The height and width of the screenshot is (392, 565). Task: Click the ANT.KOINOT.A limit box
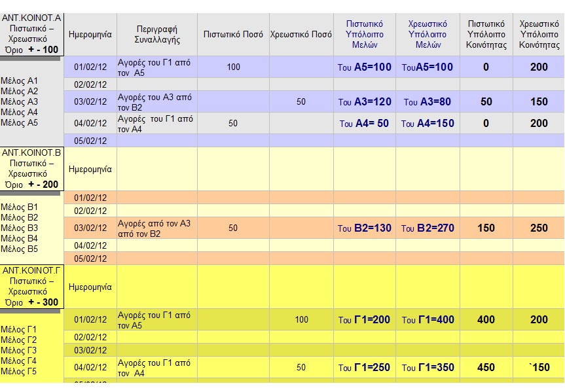click(x=31, y=34)
